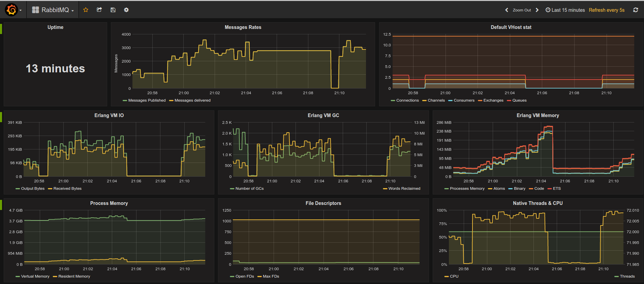Shift time range back with left arrow
644x284 pixels.
pyautogui.click(x=507, y=10)
